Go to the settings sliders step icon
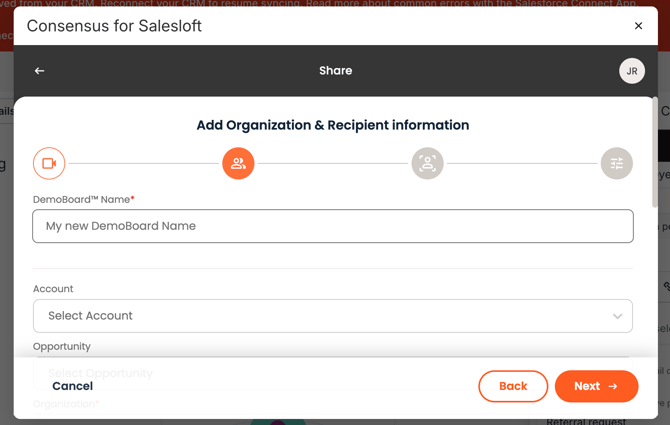Viewport: 670px width, 425px height. coord(617,163)
